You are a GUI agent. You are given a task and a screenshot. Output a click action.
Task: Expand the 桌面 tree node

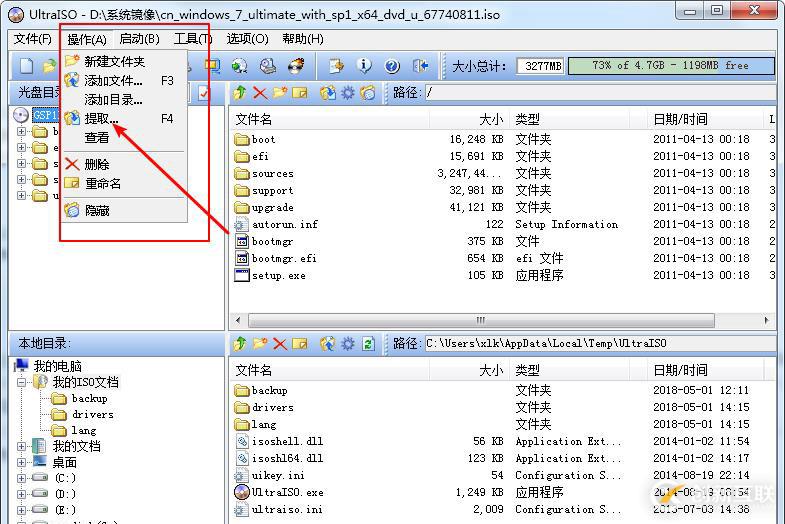tap(22, 462)
